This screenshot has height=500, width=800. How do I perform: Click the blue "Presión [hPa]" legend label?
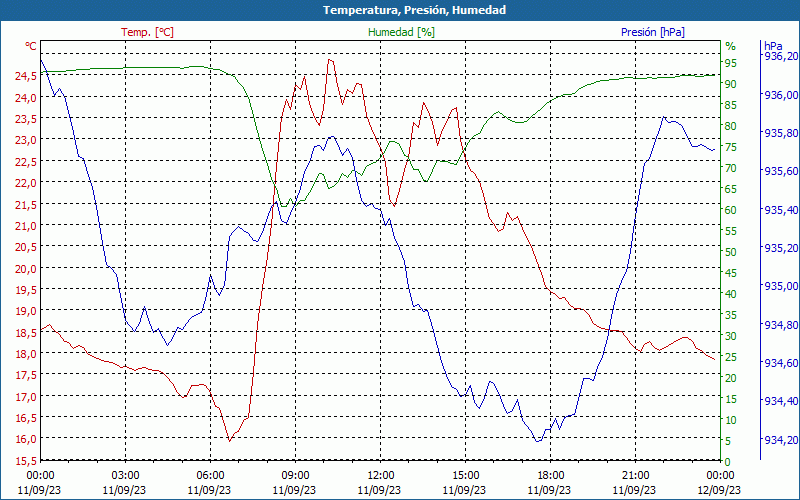(653, 32)
